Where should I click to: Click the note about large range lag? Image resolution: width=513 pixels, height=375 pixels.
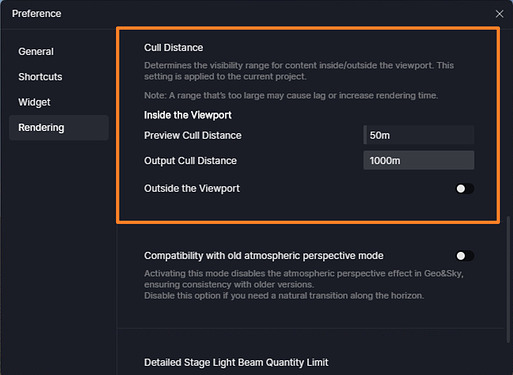point(291,96)
